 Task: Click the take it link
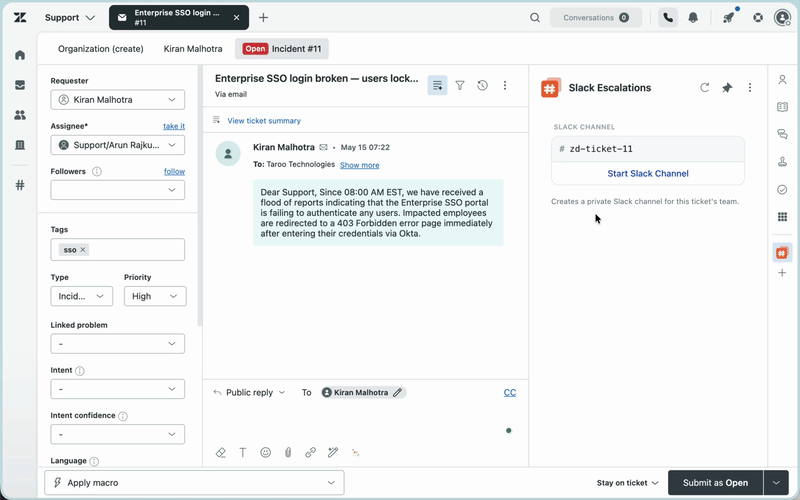pos(174,127)
